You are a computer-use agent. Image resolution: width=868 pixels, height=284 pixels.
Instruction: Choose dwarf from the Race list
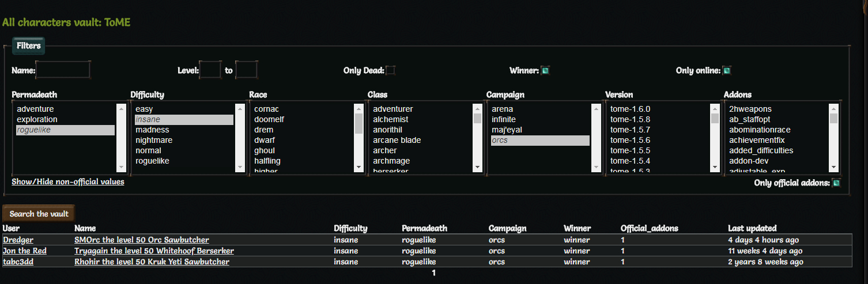(x=264, y=140)
